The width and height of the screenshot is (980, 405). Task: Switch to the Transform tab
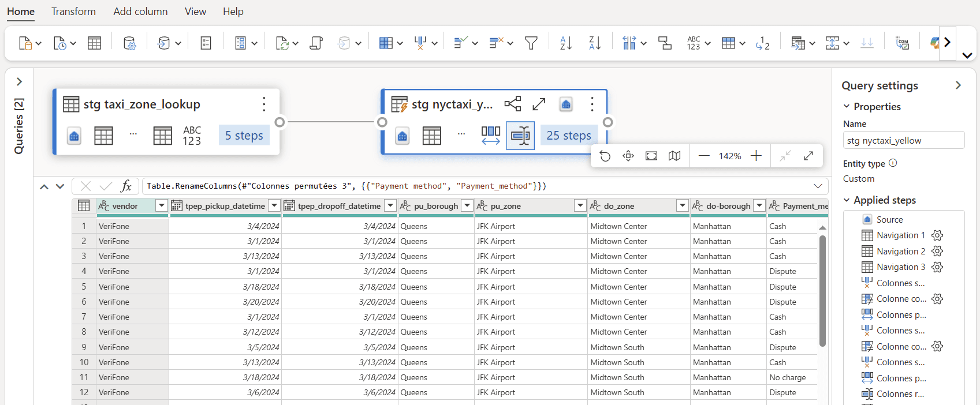(73, 12)
